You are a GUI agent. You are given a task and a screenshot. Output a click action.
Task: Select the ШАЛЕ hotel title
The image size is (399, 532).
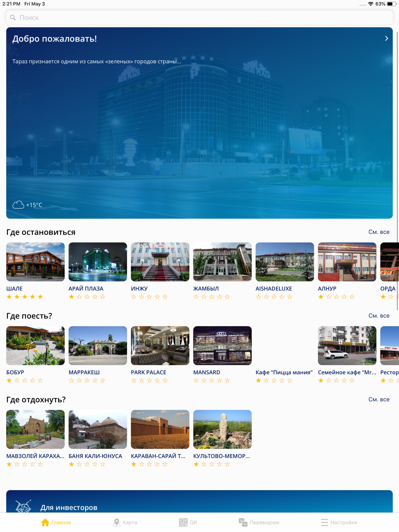coord(14,289)
